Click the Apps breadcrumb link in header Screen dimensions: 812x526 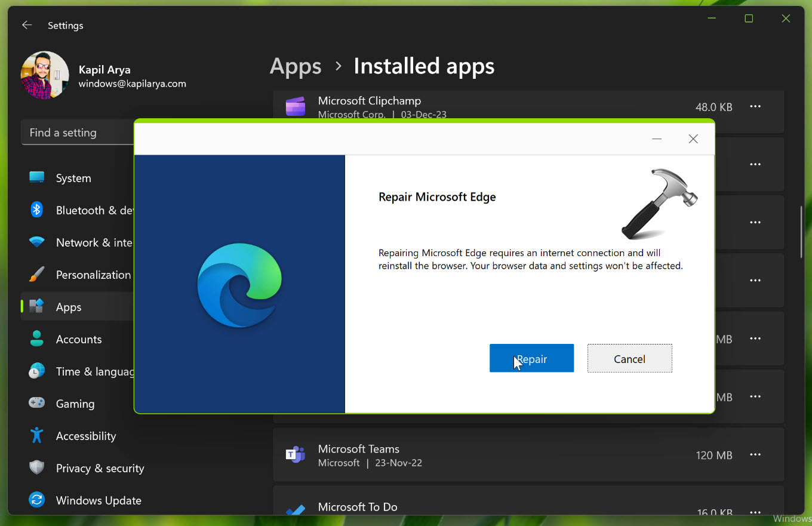pos(296,66)
